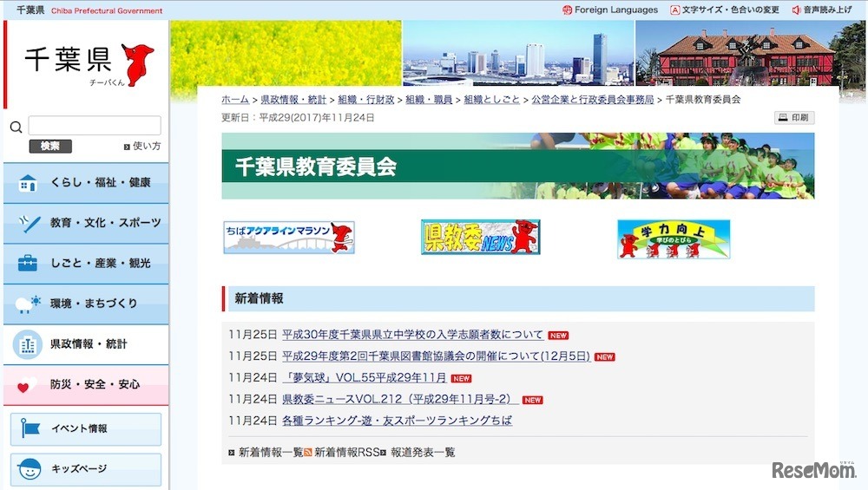Click the globe icon beside Foreign Languages
The height and width of the screenshot is (490, 868).
click(567, 10)
